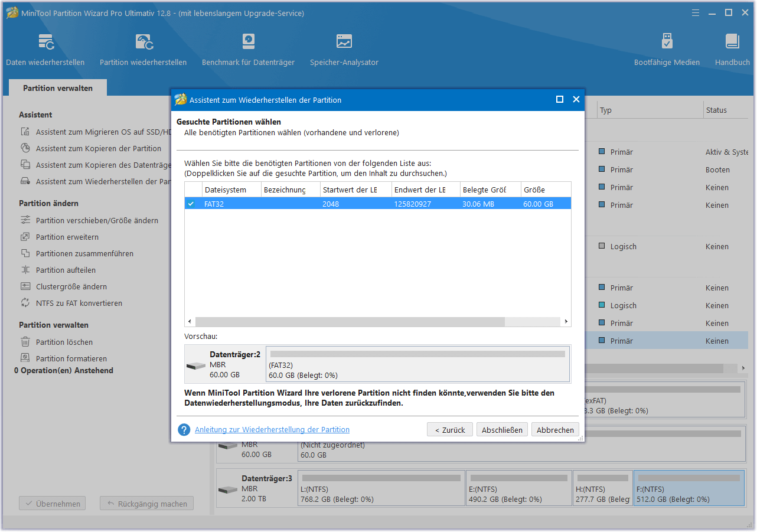Click Datenträger:2 disk icon in preview
Viewport: 757px width, 532px height.
196,366
